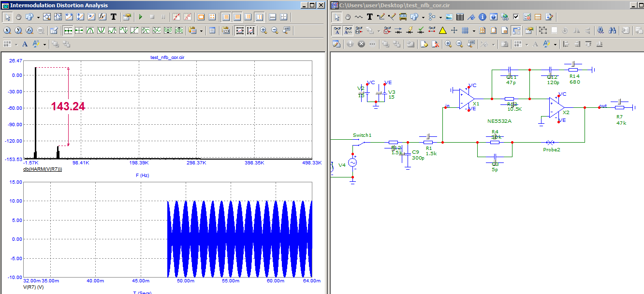Run the analysis with the green play button
The width and height of the screenshot is (644, 294).
(x=141, y=17)
